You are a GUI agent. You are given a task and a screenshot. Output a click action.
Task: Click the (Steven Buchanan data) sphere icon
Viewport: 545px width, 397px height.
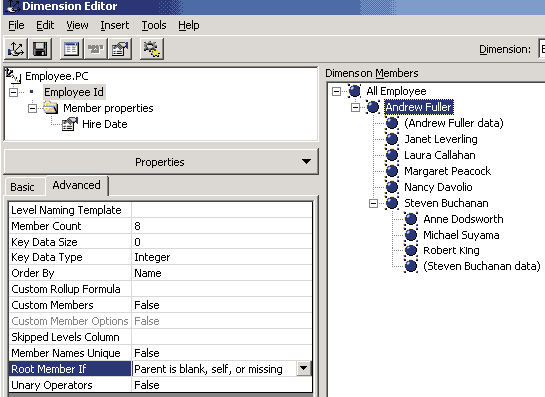click(411, 266)
